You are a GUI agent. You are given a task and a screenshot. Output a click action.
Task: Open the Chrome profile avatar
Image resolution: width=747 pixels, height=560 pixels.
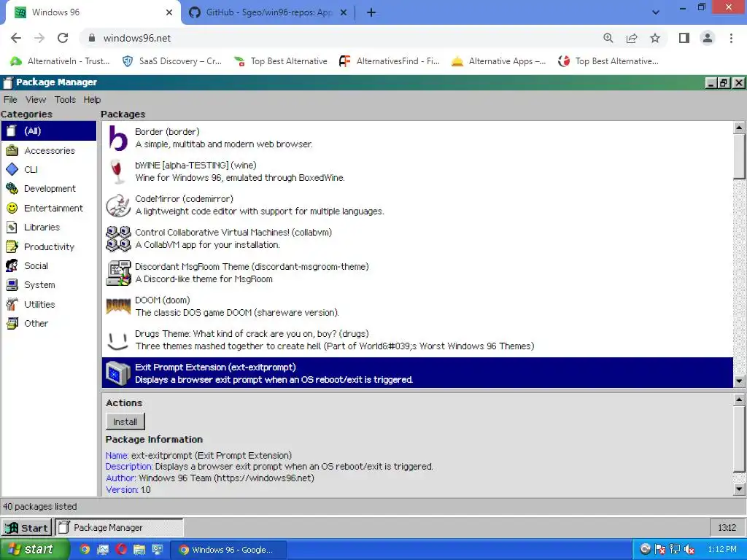[x=708, y=38]
